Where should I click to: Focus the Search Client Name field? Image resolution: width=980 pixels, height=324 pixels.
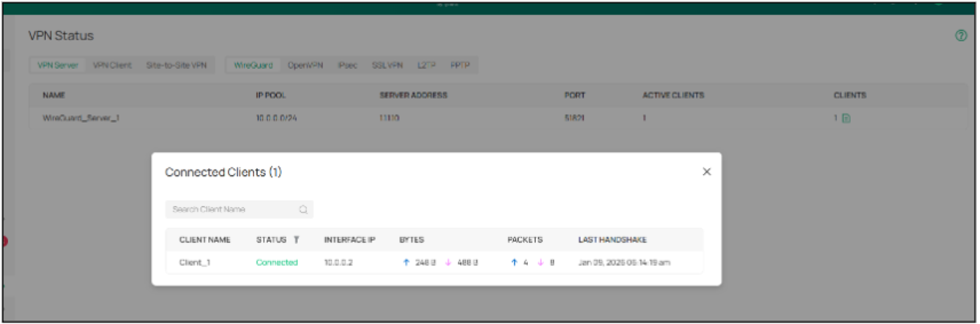pyautogui.click(x=239, y=210)
